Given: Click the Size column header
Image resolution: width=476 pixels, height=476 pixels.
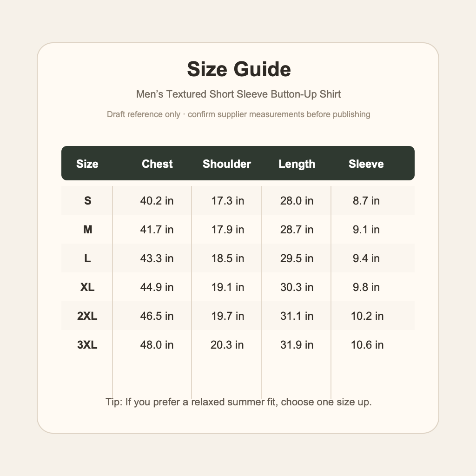Looking at the screenshot, I should tap(87, 164).
